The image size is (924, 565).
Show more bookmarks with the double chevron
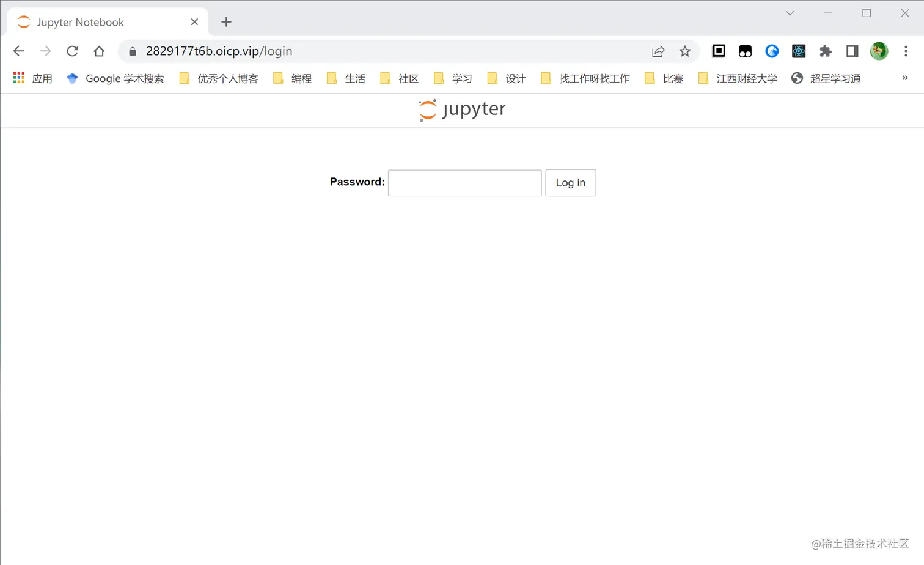pyautogui.click(x=905, y=78)
